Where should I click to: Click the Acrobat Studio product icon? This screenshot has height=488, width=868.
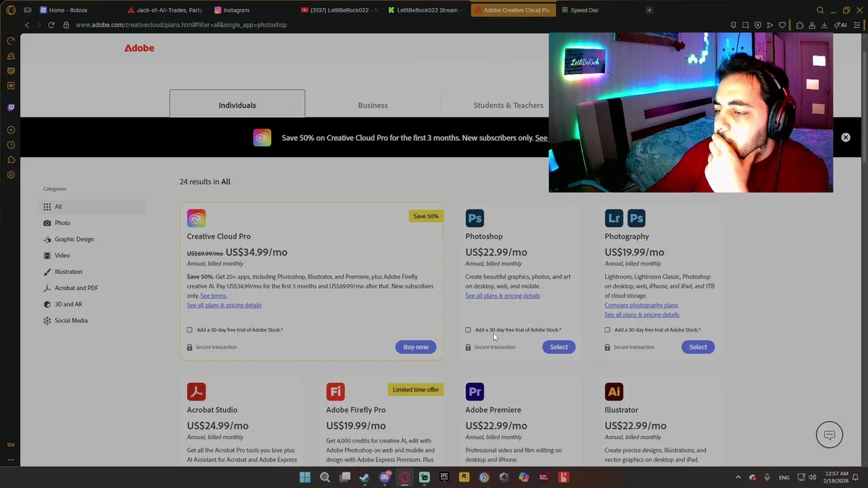(196, 392)
